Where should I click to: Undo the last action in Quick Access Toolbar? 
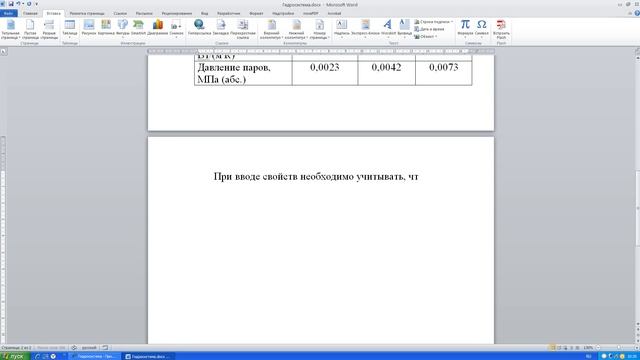pyautogui.click(x=18, y=4)
